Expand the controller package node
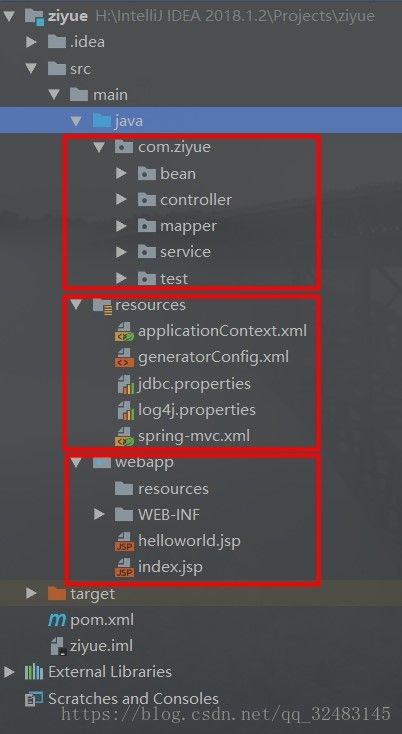 (x=121, y=200)
